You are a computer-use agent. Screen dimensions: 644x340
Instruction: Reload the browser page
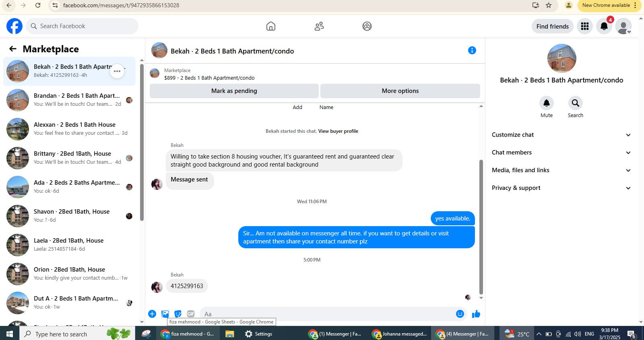38,5
